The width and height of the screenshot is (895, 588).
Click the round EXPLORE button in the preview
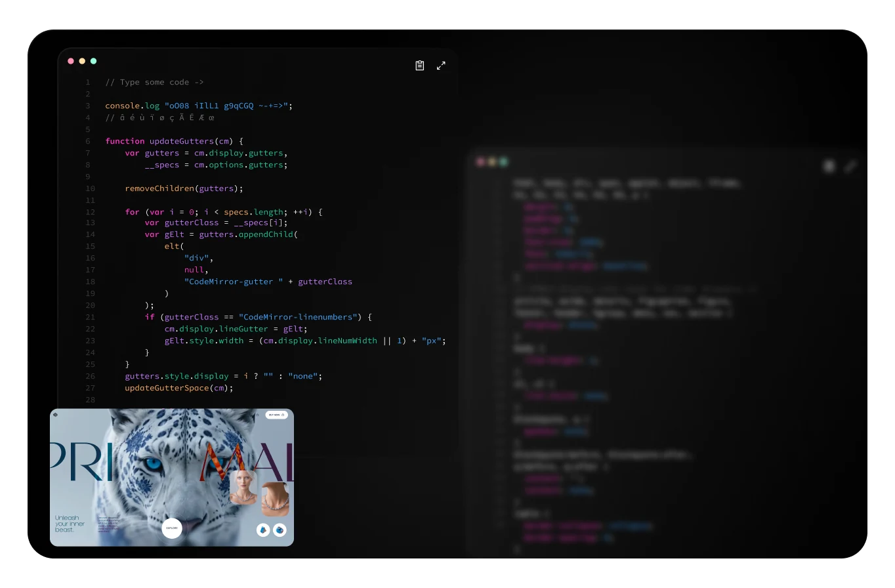coord(172,528)
